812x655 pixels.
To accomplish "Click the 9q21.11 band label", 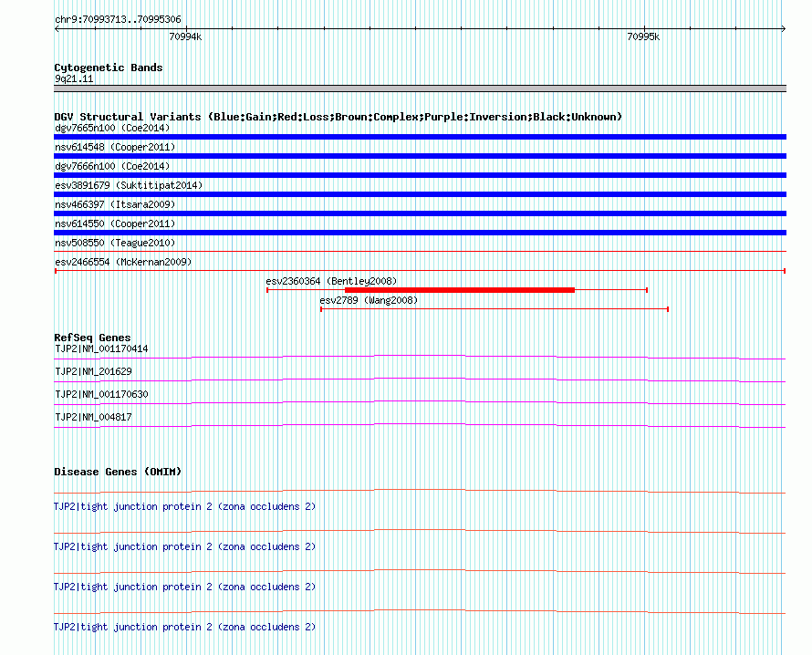I will click(x=74, y=78).
